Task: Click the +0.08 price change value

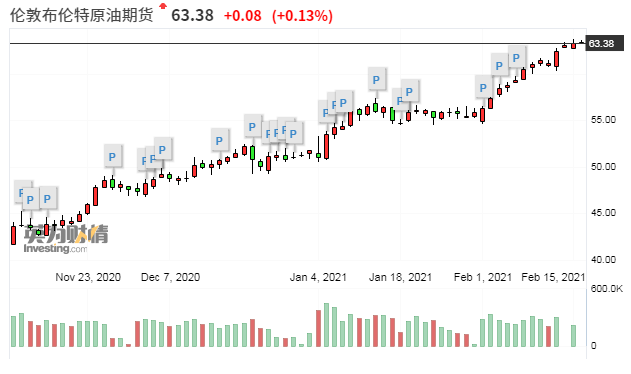Action: (243, 16)
